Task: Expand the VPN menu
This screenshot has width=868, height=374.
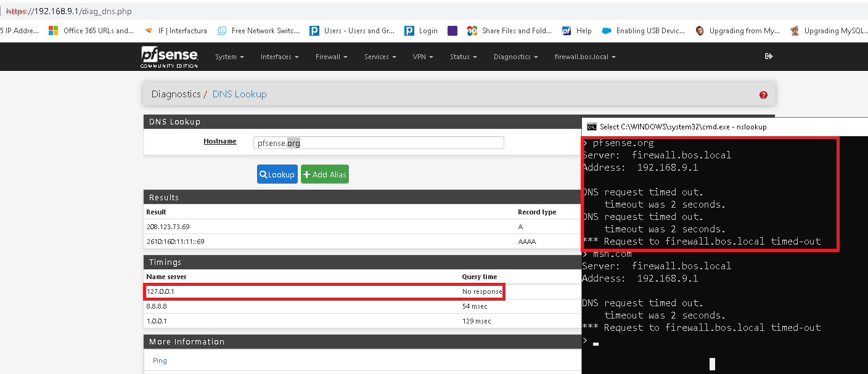Action: click(x=423, y=57)
